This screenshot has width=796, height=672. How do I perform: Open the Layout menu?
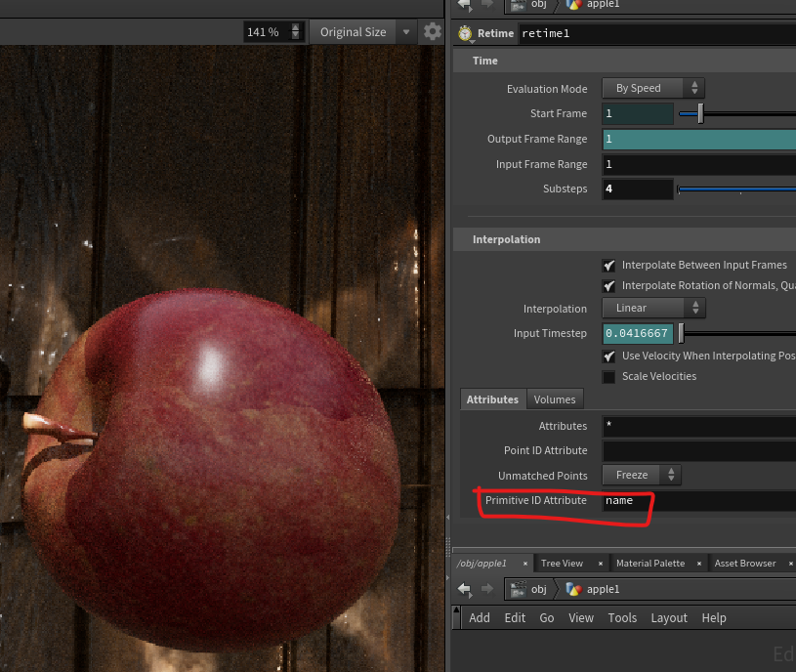tap(669, 618)
